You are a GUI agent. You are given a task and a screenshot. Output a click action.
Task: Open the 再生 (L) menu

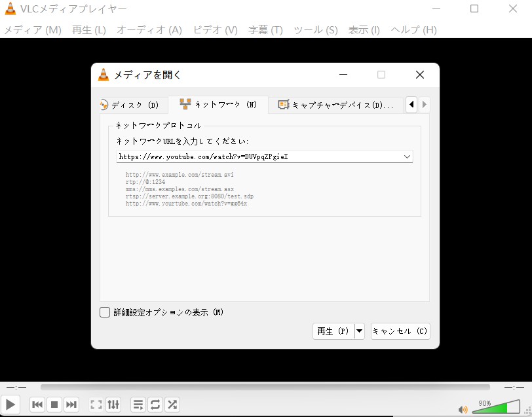pos(89,30)
